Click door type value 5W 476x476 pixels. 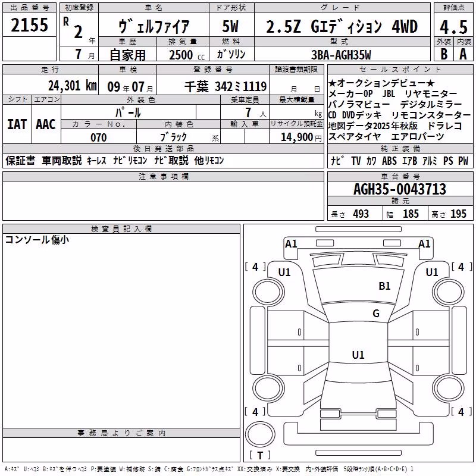pyautogui.click(x=230, y=26)
